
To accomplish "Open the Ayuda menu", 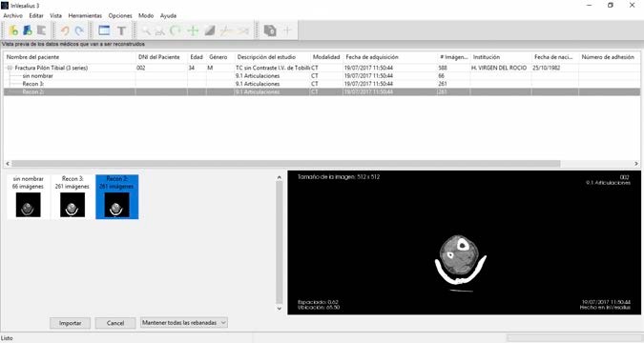I will point(168,15).
